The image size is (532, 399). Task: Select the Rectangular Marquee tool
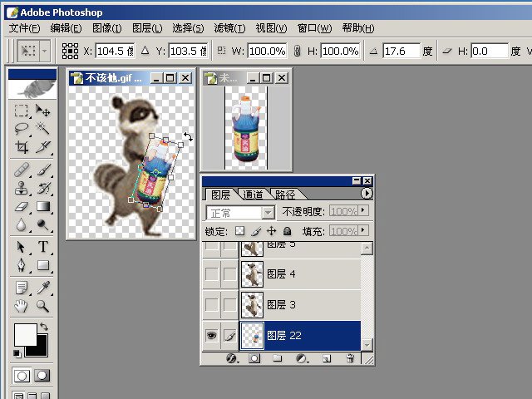pos(21,111)
